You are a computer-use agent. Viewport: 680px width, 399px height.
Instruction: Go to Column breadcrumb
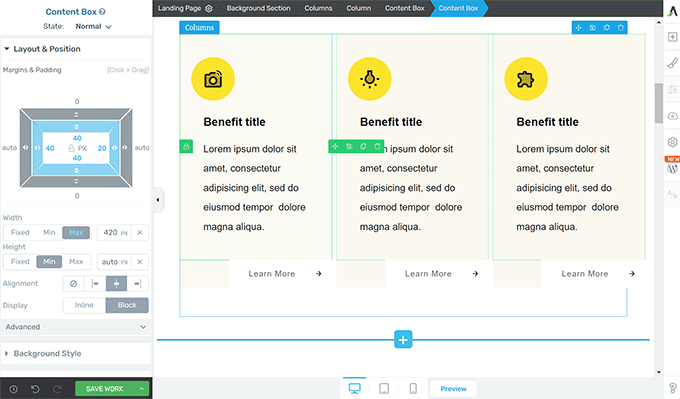(359, 8)
